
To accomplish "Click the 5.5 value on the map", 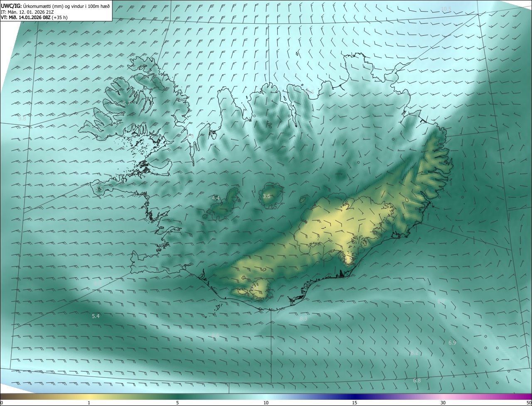I will coord(99,189).
